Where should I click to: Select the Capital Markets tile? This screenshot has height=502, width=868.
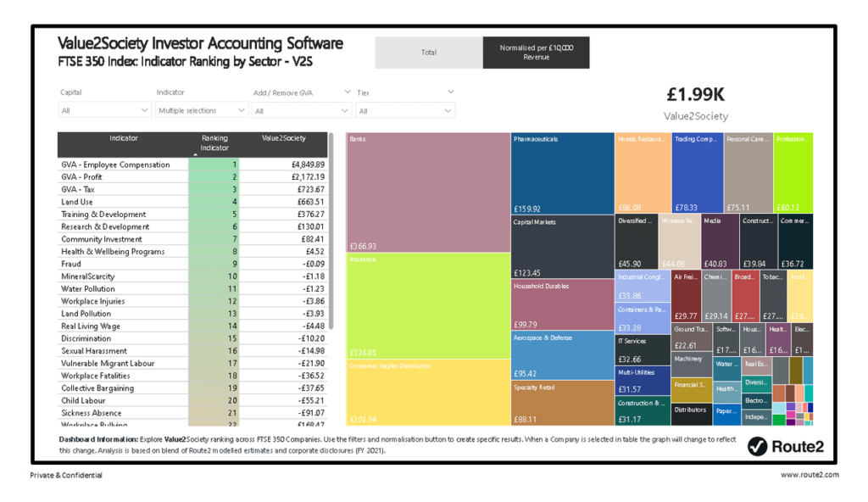coord(563,247)
